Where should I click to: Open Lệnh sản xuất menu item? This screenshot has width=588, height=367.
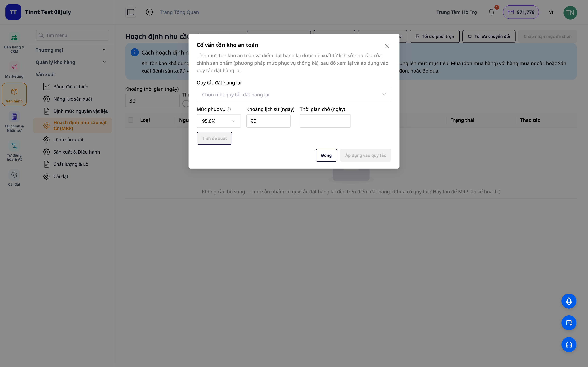click(x=68, y=139)
